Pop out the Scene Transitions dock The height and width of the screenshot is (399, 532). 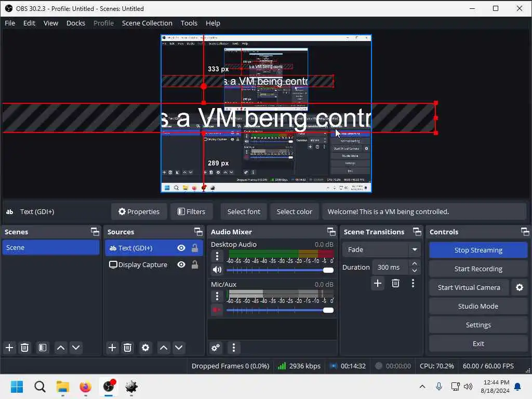(417, 232)
